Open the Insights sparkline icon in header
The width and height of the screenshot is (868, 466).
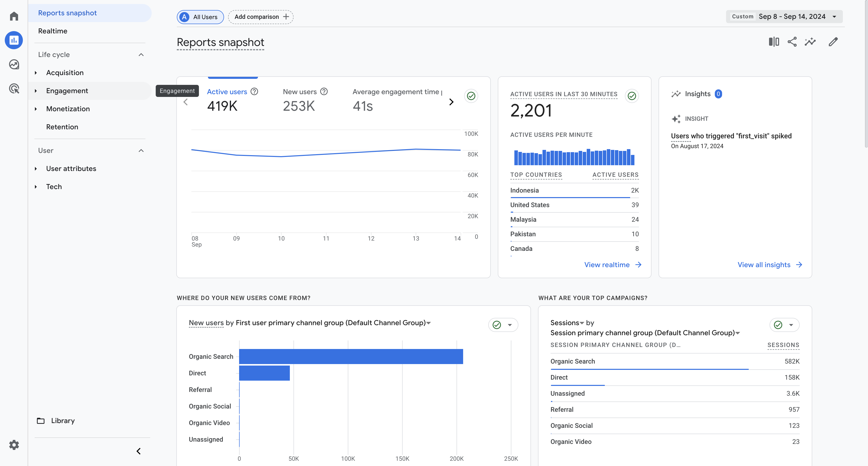coord(810,42)
